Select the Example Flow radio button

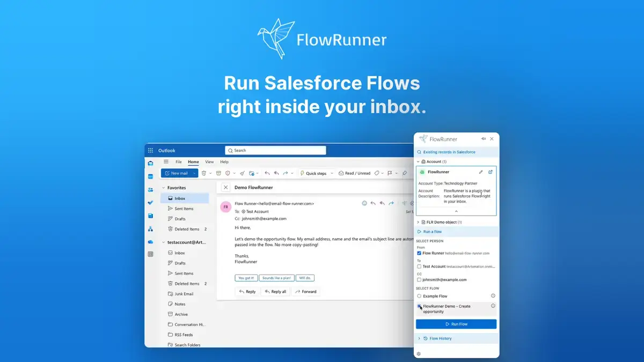tap(419, 296)
